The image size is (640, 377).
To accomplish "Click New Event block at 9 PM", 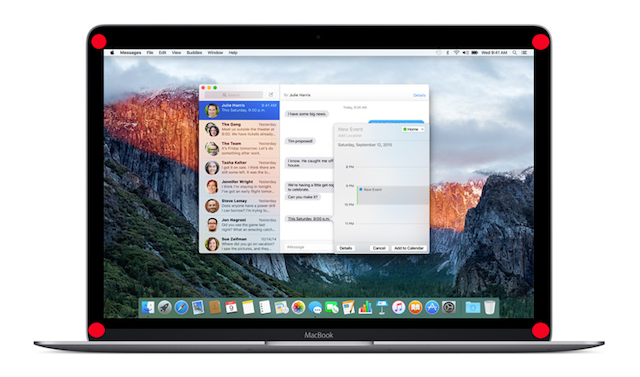I will (393, 195).
